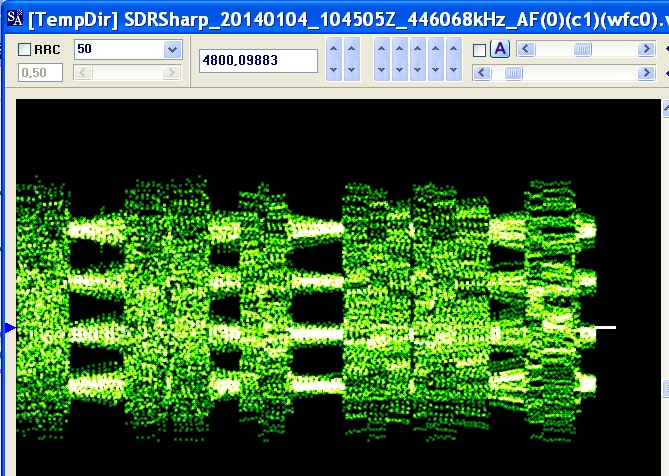This screenshot has width=669, height=476.
Task: Click down arrow of second stepper beside rate field
Action: (352, 70)
